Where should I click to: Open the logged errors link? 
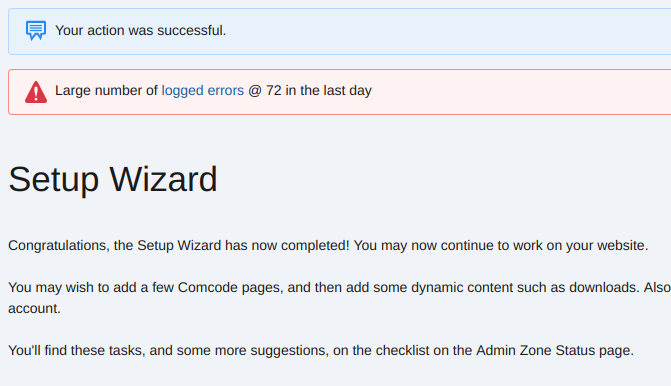[202, 91]
